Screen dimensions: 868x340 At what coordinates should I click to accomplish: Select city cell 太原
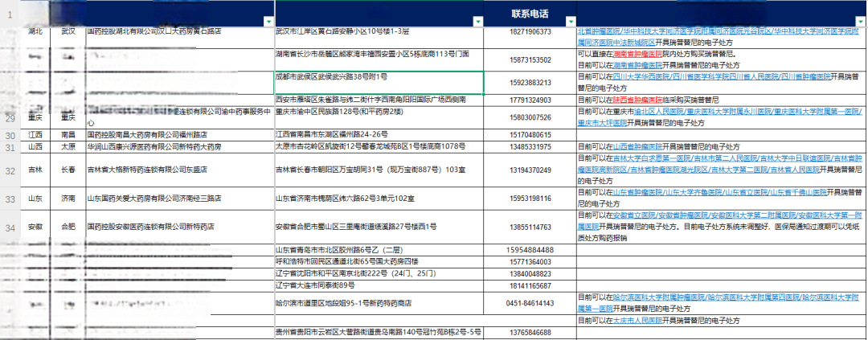pyautogui.click(x=68, y=147)
